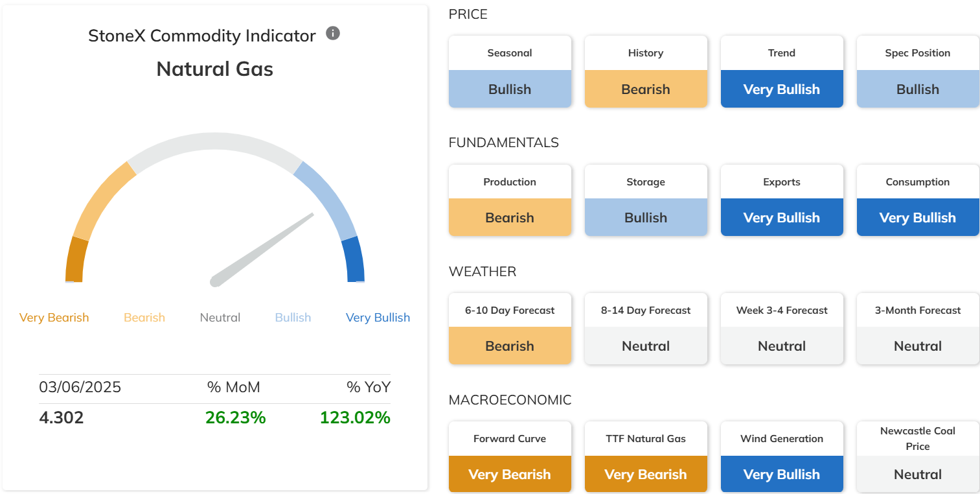The width and height of the screenshot is (980, 494).
Task: Select the 123.02% year-over-year value
Action: pyautogui.click(x=355, y=418)
